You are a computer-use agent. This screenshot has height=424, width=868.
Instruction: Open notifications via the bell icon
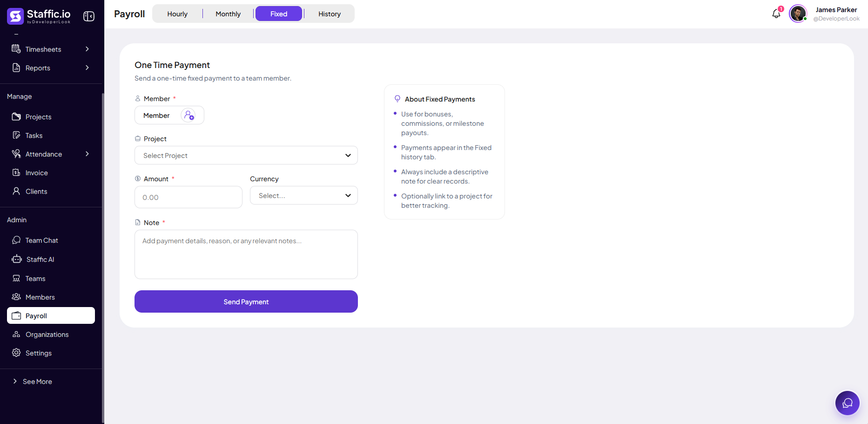pyautogui.click(x=776, y=14)
